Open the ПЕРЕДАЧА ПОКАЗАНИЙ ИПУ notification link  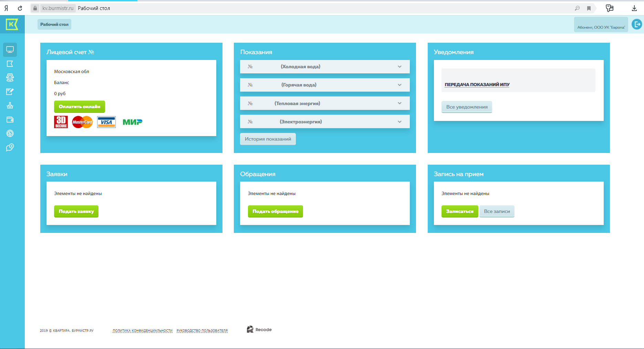click(x=477, y=84)
